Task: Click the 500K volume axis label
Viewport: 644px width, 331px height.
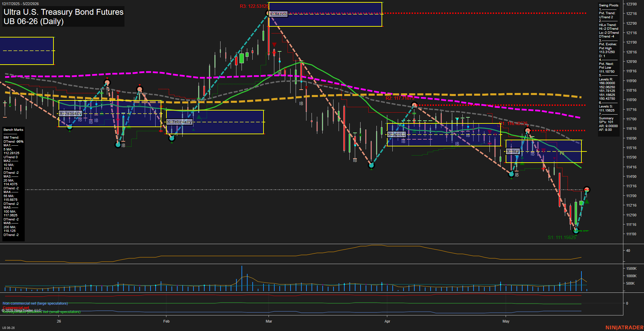Action: [x=630, y=283]
